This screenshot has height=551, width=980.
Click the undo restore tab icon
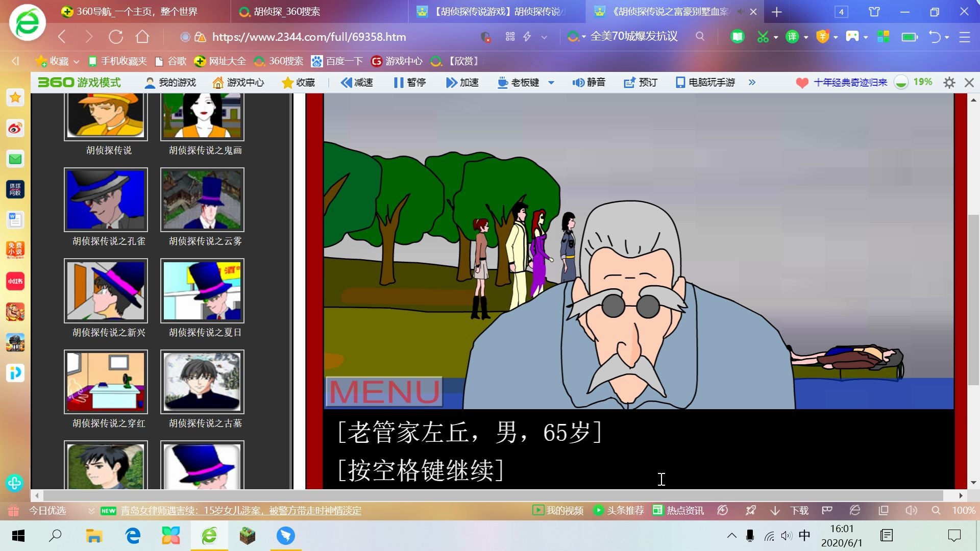coord(934,37)
